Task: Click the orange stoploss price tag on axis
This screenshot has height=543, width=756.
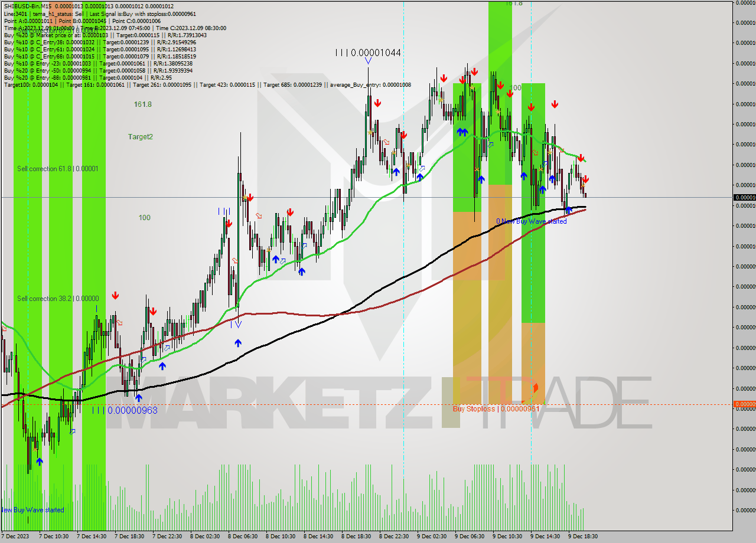Action: click(x=744, y=404)
